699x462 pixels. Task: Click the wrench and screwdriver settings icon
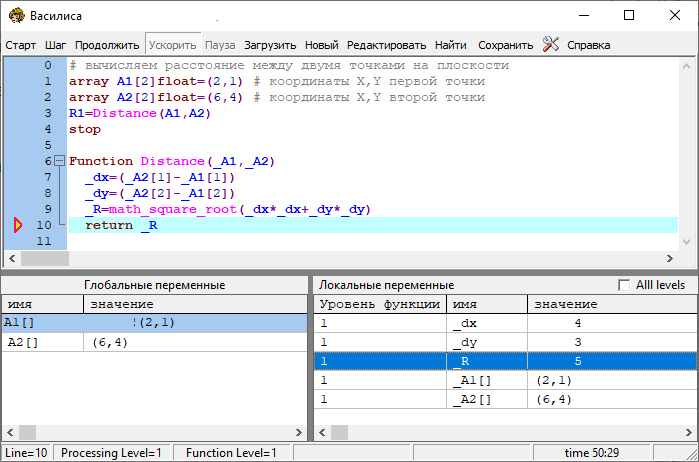tap(551, 44)
